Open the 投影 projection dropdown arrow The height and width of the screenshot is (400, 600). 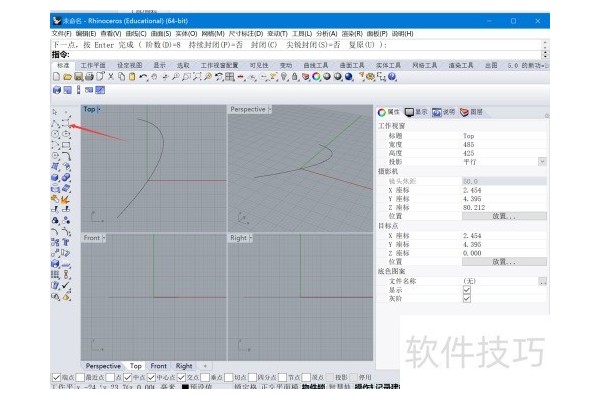pos(542,162)
